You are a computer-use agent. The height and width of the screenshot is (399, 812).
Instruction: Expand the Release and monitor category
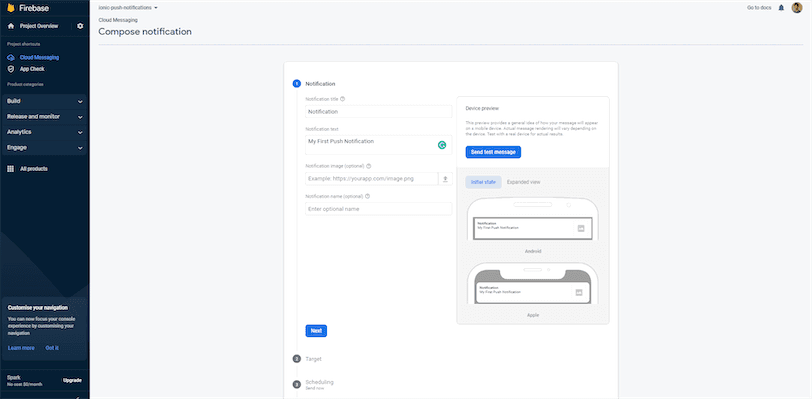tap(45, 117)
